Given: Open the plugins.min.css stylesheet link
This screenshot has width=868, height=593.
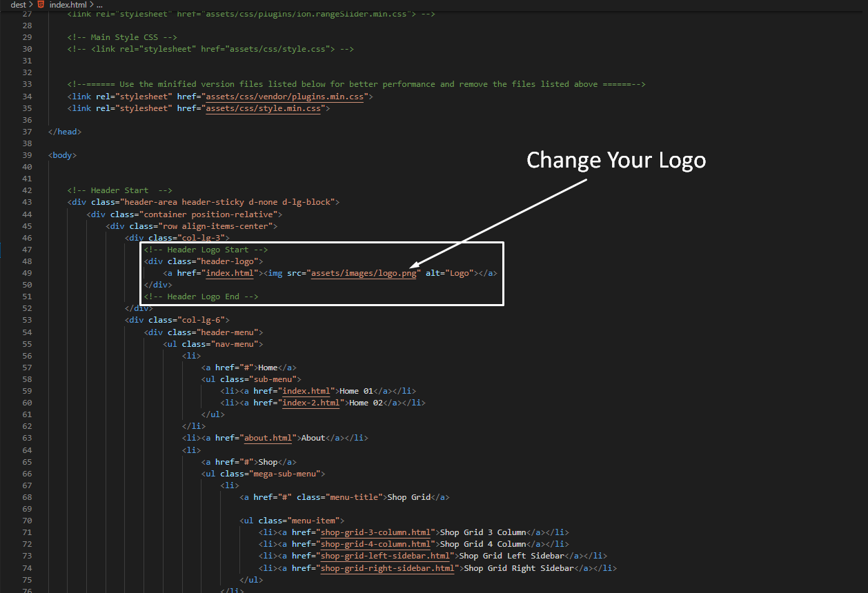Looking at the screenshot, I should (286, 97).
